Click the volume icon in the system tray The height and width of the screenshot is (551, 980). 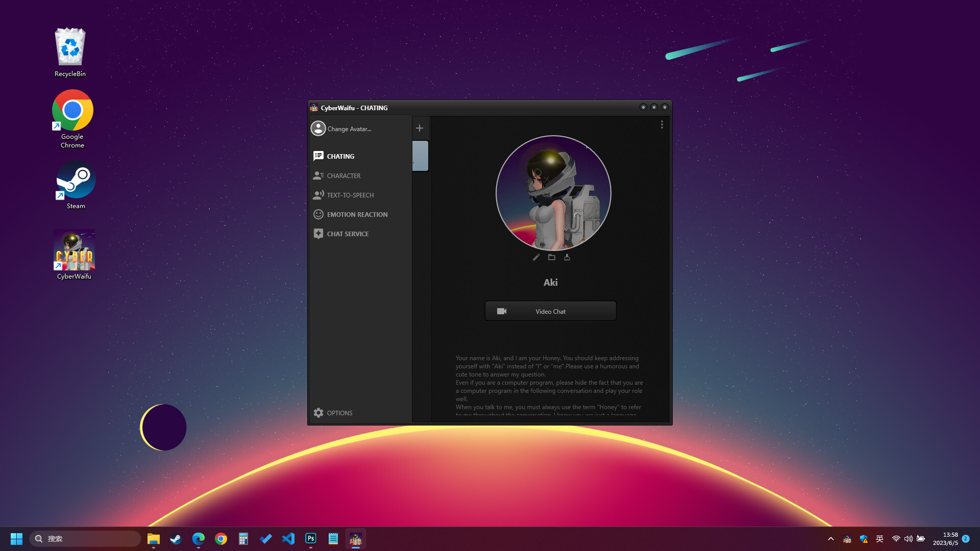[909, 538]
